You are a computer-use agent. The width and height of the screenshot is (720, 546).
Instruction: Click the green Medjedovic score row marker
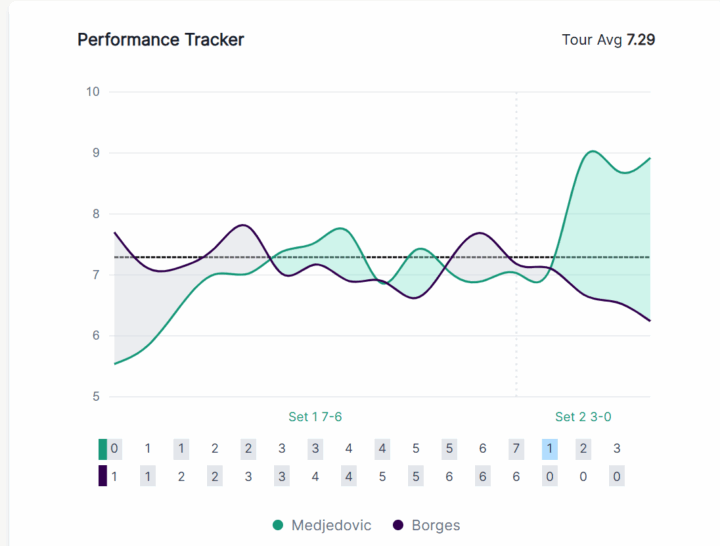pyautogui.click(x=103, y=449)
